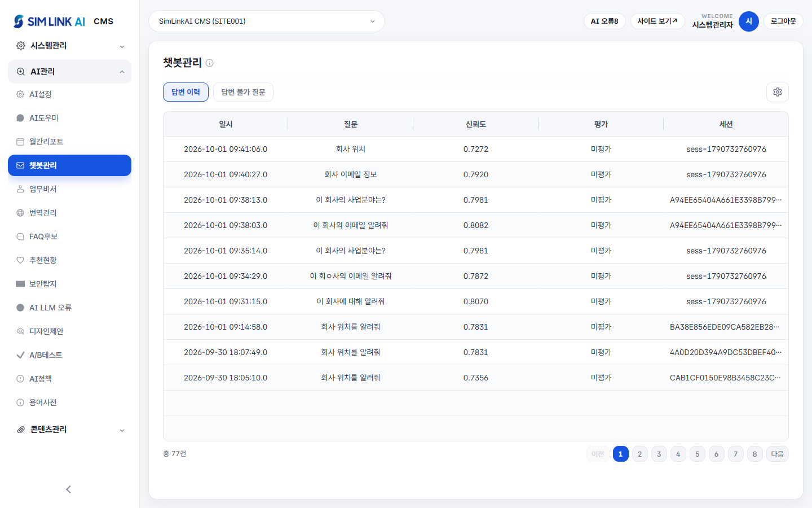Click the 신뢰도 column header

point(476,124)
